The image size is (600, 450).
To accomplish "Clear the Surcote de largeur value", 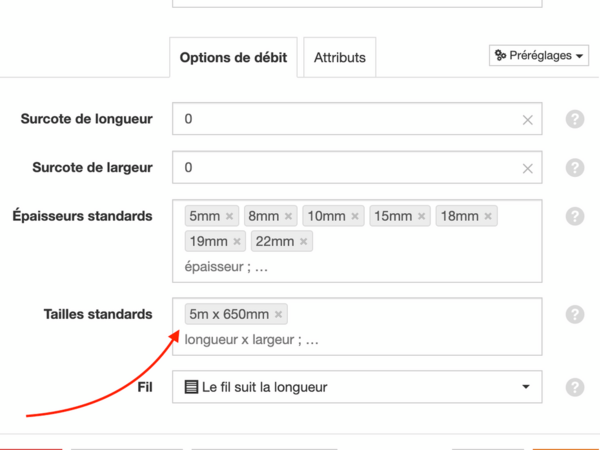I will pos(528,168).
